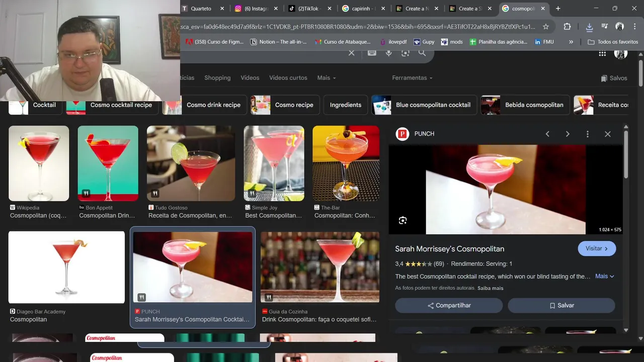
Task: Go to the previous image in the preview panel
Action: coord(547,134)
